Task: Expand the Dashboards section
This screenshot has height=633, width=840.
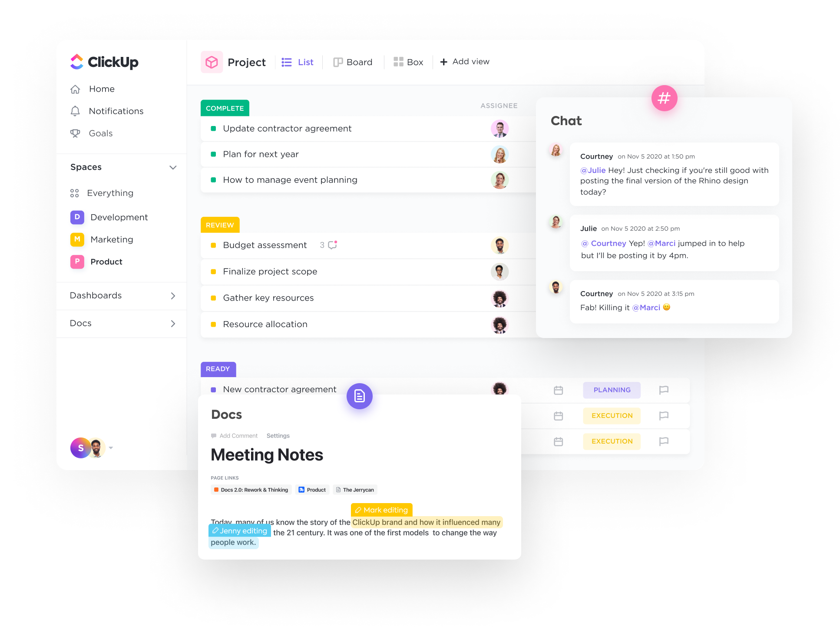Action: pos(173,295)
